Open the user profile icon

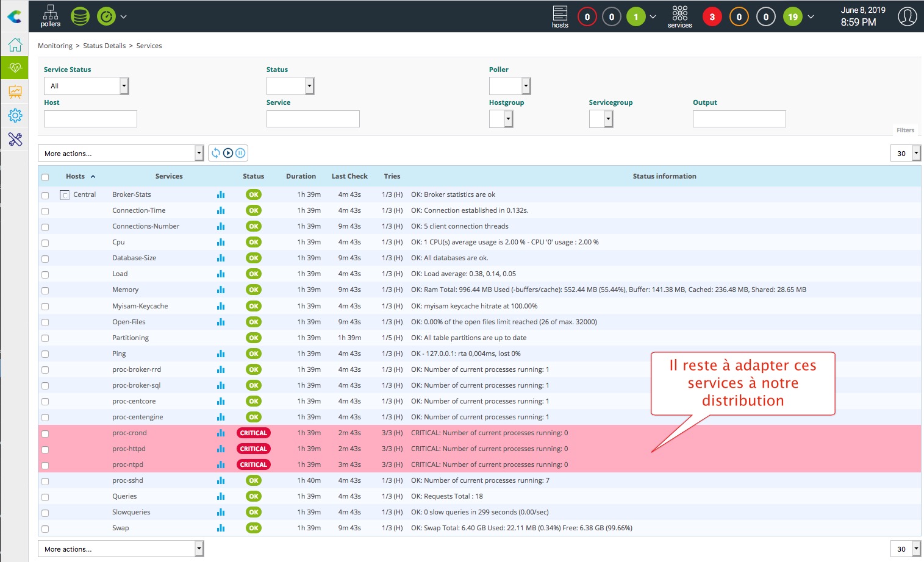(x=907, y=16)
